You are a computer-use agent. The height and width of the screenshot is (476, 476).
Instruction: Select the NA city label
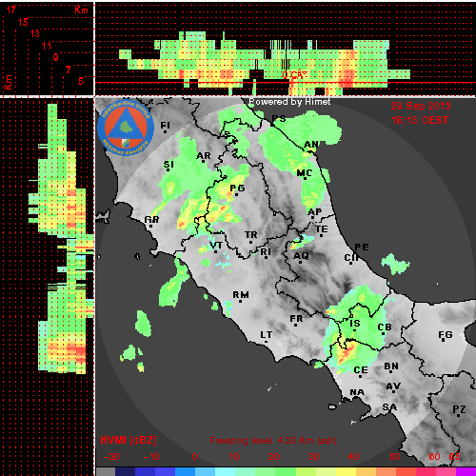(357, 392)
